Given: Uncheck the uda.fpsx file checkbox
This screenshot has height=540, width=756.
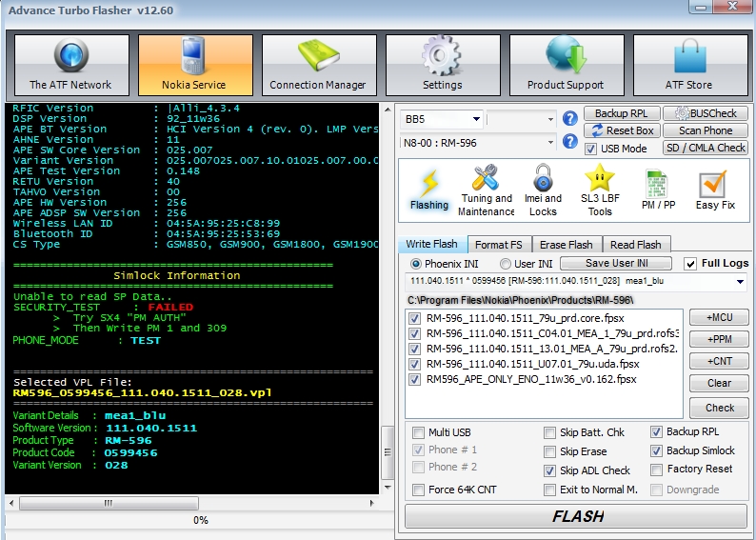Looking at the screenshot, I should pyautogui.click(x=414, y=364).
